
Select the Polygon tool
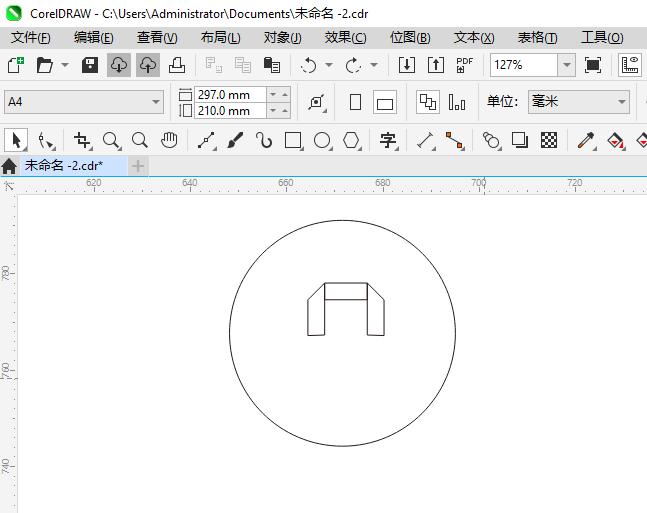(351, 140)
